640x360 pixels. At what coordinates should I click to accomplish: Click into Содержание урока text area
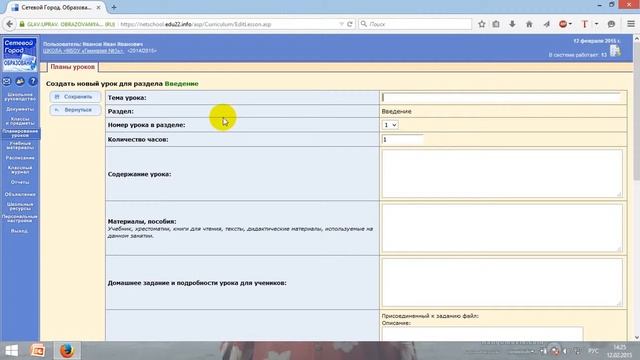[x=502, y=173]
